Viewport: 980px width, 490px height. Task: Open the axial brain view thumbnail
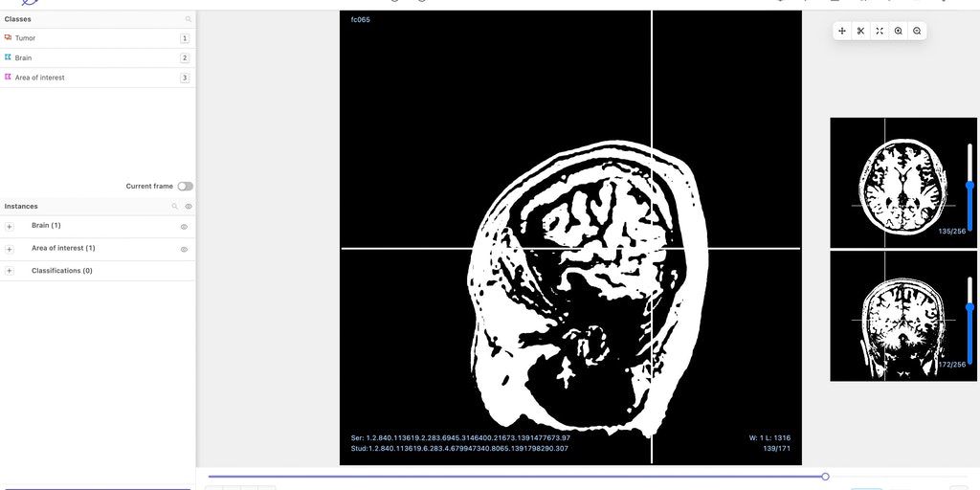(x=903, y=183)
